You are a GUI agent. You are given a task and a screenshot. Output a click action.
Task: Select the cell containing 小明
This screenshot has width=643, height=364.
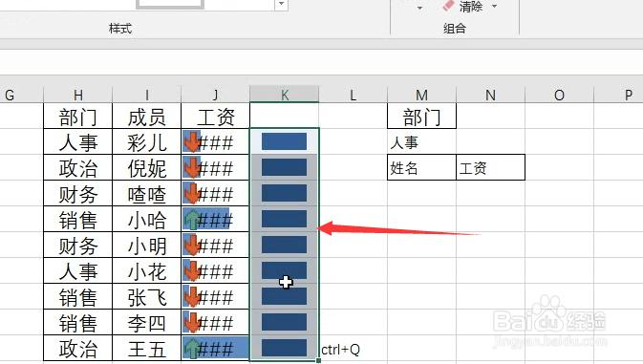(147, 245)
